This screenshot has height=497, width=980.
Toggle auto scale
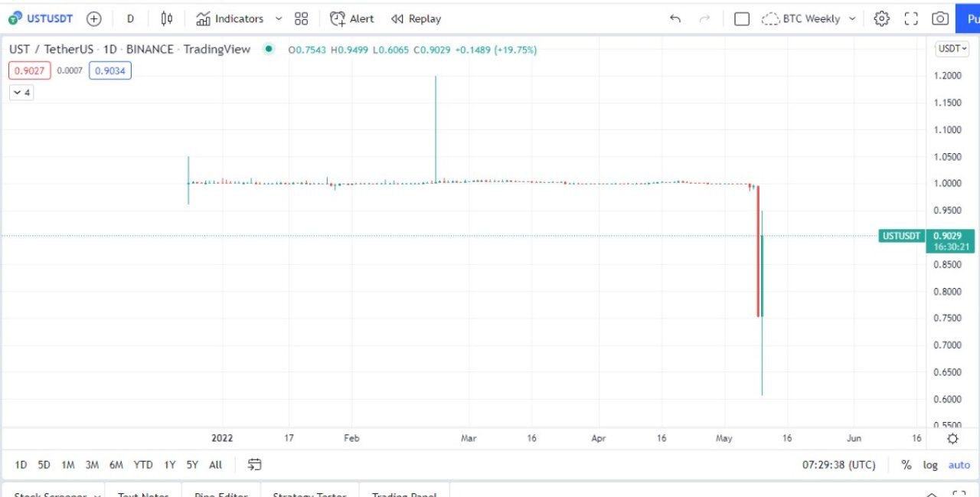point(959,464)
